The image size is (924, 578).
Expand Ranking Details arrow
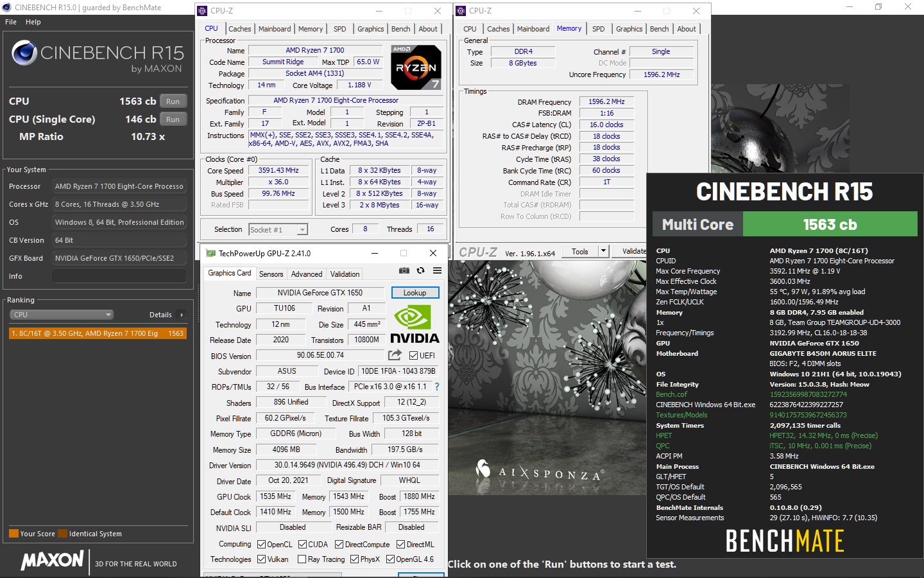[x=182, y=315]
